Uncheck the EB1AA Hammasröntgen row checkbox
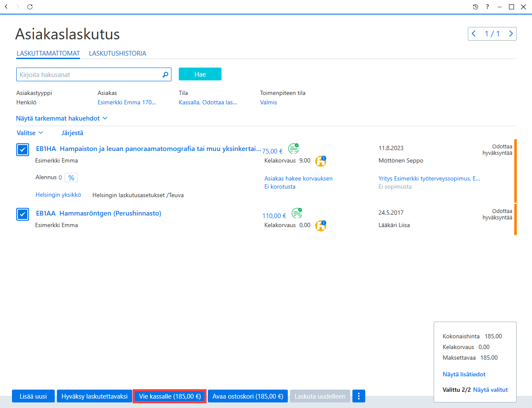Screen dimensions: 532x408 [x=23, y=214]
